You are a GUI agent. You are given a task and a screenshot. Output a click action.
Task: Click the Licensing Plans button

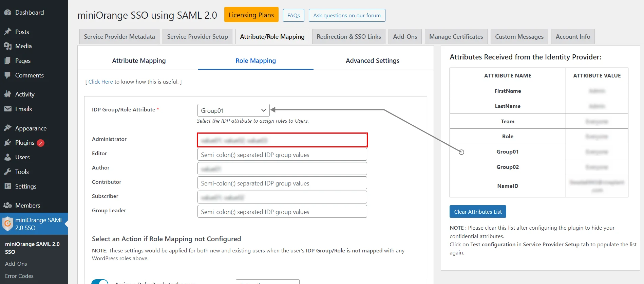pyautogui.click(x=251, y=15)
